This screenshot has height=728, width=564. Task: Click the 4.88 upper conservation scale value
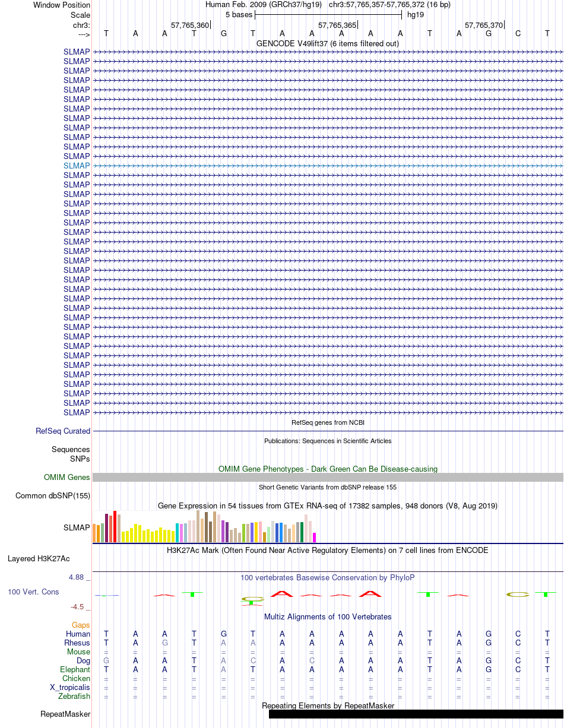click(x=77, y=577)
